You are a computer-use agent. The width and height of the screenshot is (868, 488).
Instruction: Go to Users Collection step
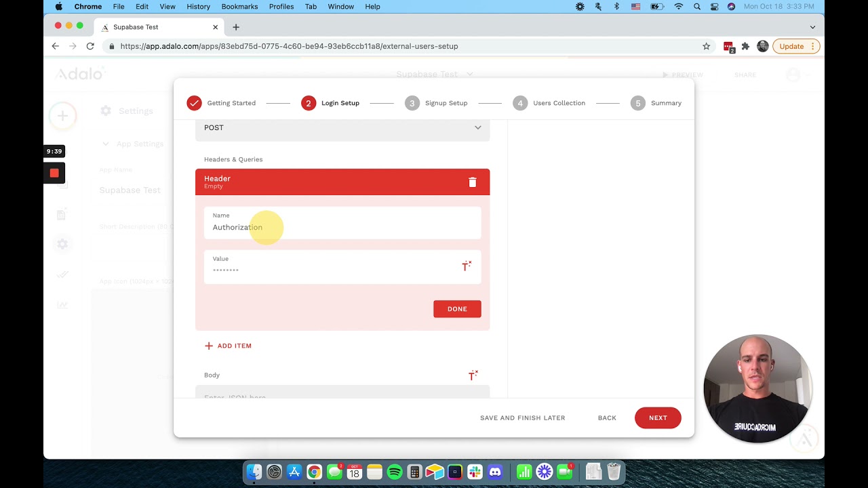pos(549,103)
